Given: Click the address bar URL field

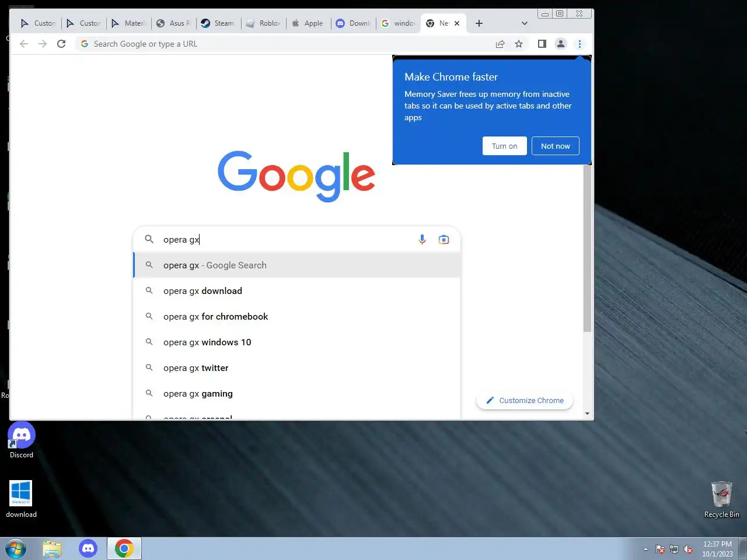Looking at the screenshot, I should point(286,44).
